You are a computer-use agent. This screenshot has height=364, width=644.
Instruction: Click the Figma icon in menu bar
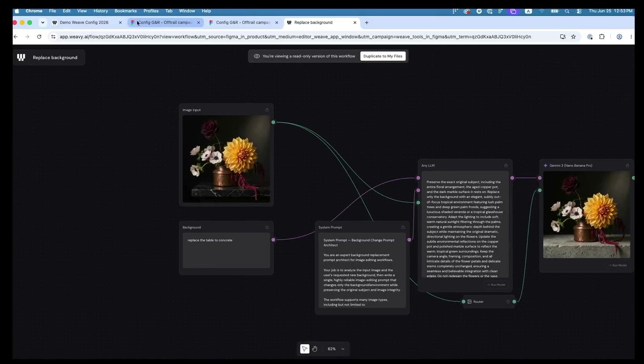pos(501,11)
